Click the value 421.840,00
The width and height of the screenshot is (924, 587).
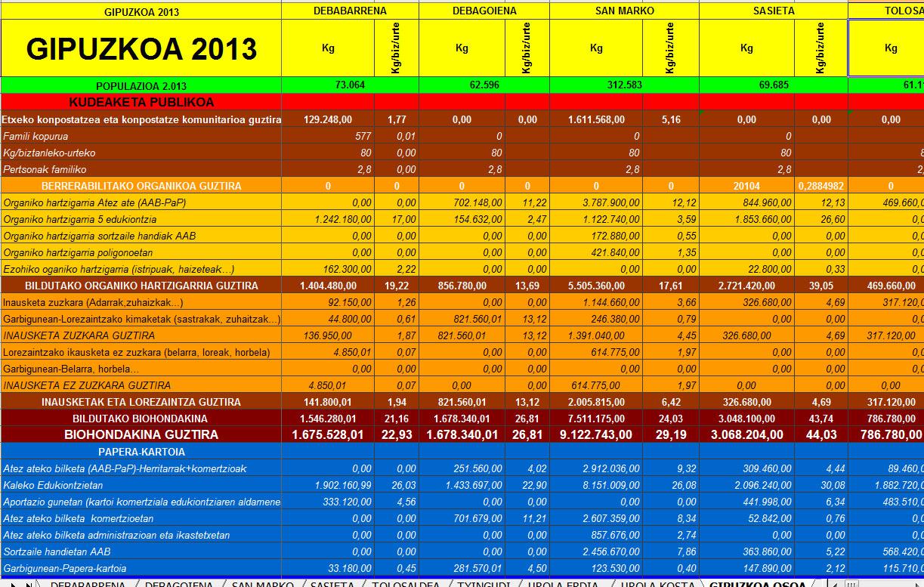coord(596,252)
